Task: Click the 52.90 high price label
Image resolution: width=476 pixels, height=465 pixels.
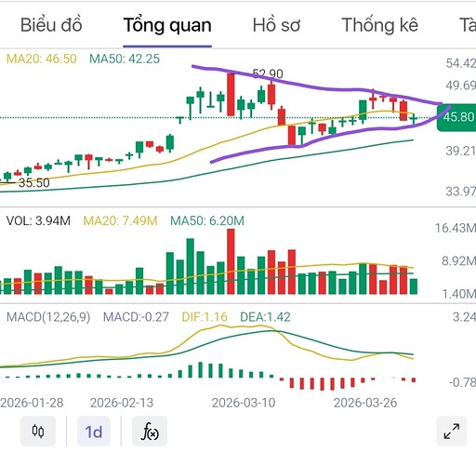Action: [268, 73]
